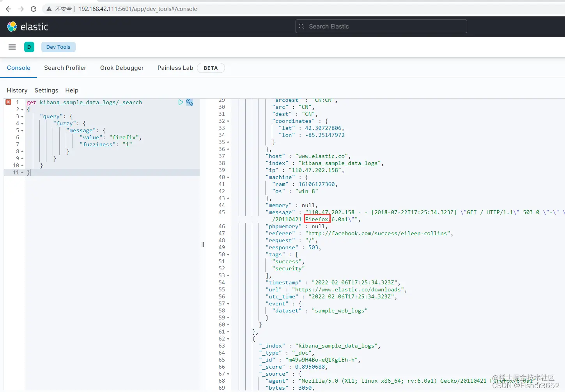The height and width of the screenshot is (392, 565).
Task: Click the red error marker on line 1
Action: pos(9,102)
